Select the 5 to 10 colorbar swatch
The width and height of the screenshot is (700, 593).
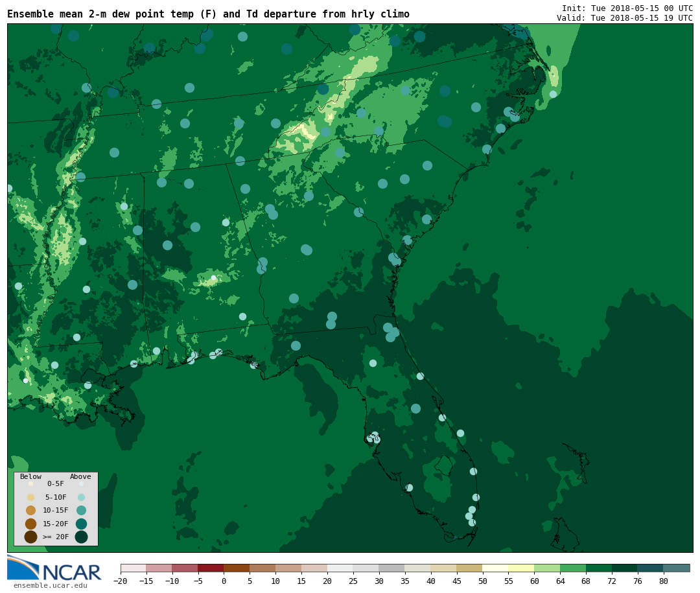click(263, 568)
